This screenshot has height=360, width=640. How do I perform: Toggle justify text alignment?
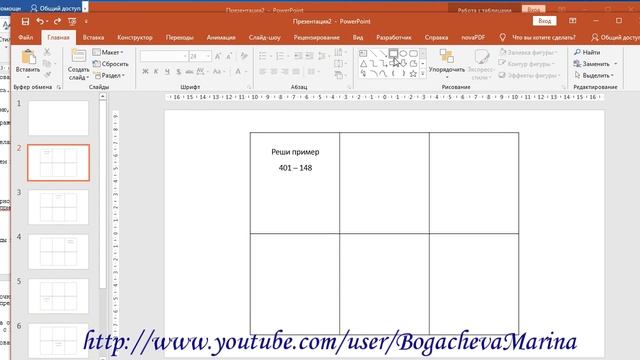point(296,72)
